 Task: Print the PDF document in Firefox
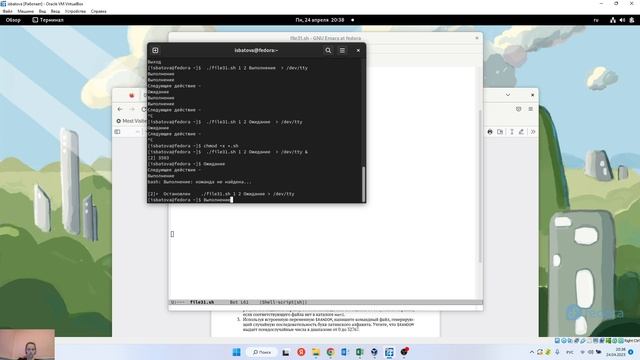[x=490, y=132]
